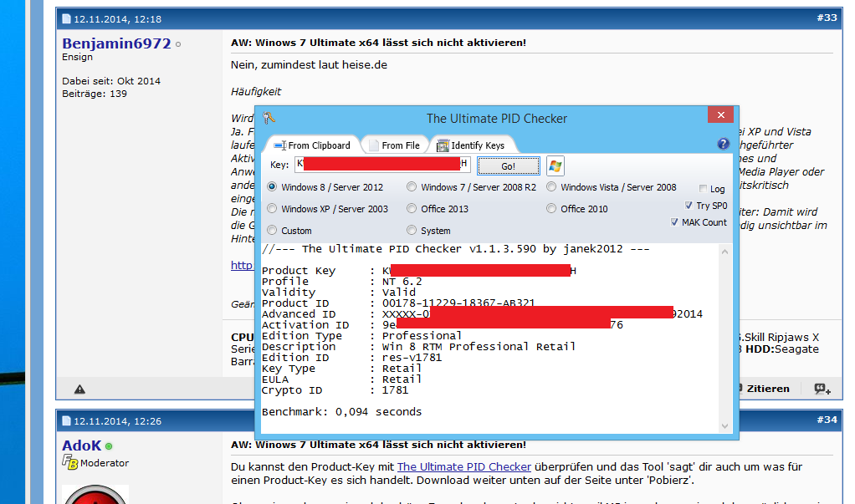
Task: Switch to the From Clipboard tab
Action: [x=312, y=145]
